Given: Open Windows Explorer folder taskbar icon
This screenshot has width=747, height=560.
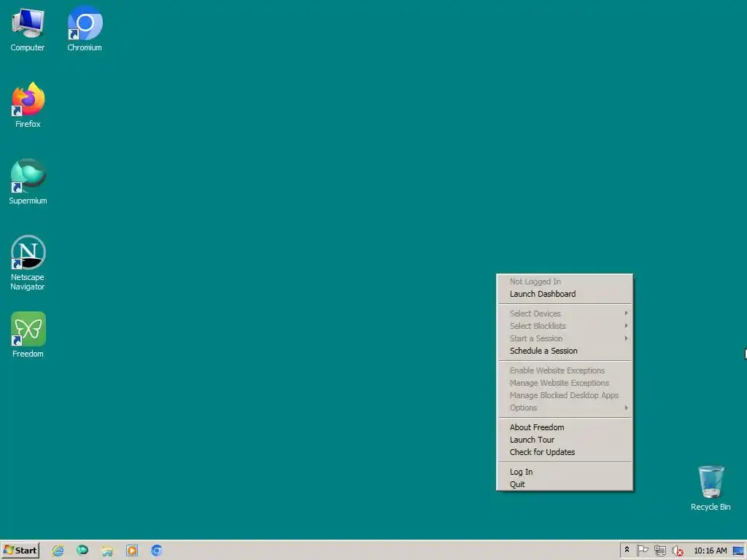Looking at the screenshot, I should [x=107, y=551].
